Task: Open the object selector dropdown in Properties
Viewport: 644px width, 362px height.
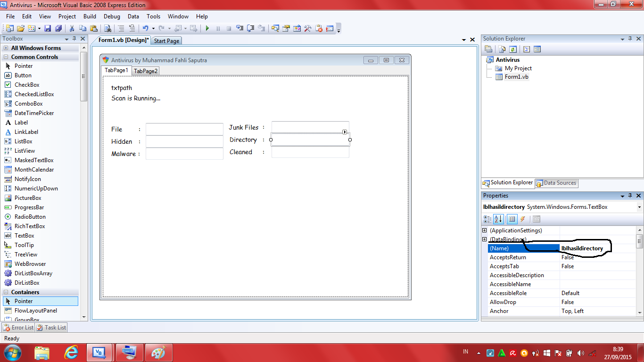Action: (x=639, y=207)
